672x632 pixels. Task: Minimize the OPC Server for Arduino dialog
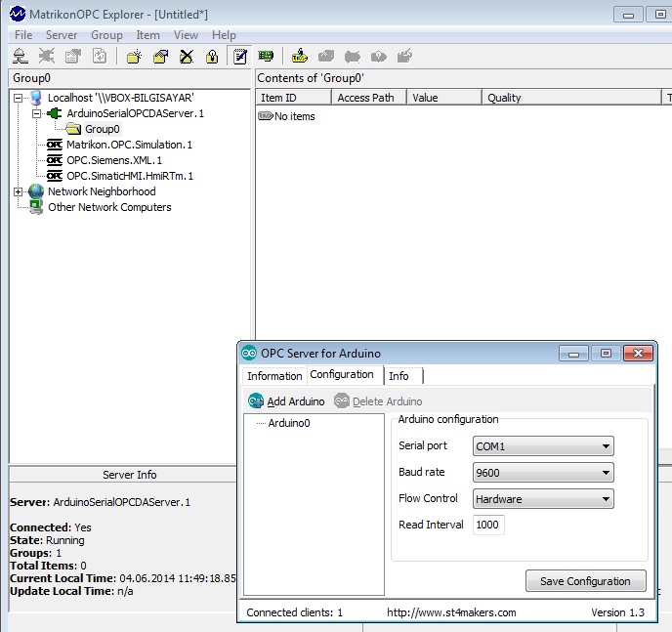point(573,354)
